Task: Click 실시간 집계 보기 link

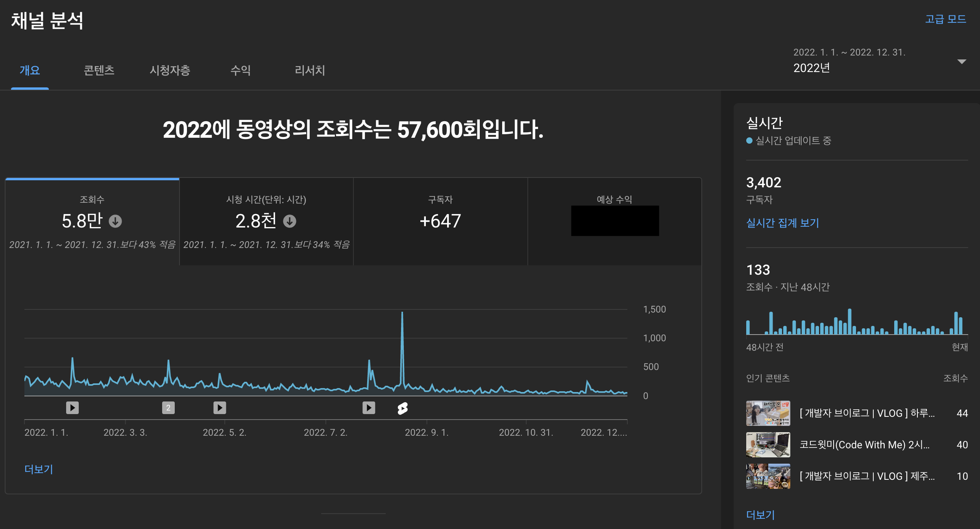Action: 782,223
